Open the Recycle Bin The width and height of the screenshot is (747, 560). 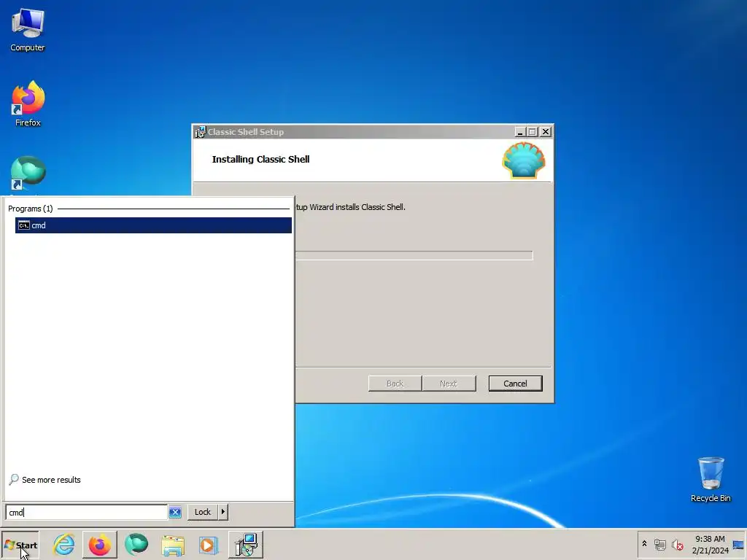711,480
